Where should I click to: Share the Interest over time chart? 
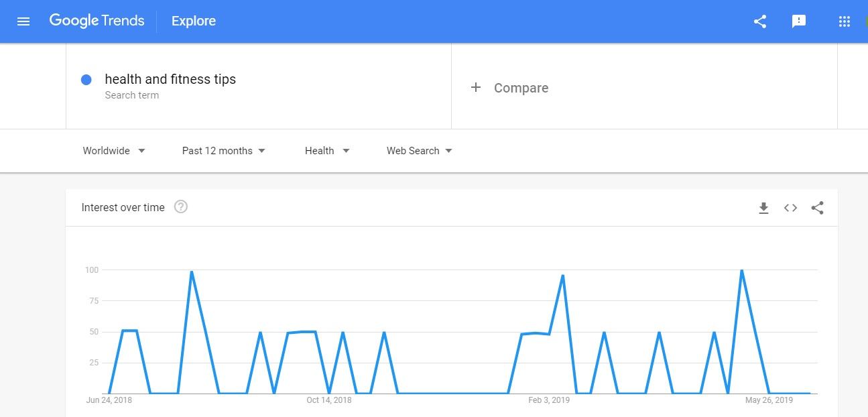(817, 208)
